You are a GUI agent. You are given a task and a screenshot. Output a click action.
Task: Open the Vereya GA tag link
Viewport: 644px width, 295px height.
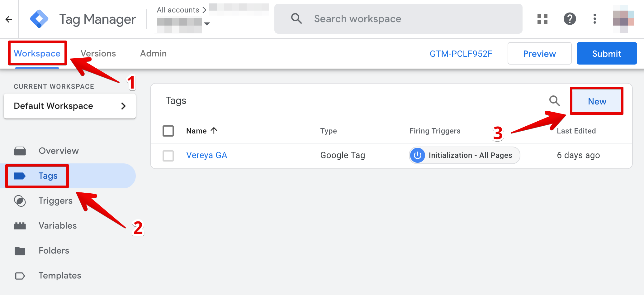(206, 155)
